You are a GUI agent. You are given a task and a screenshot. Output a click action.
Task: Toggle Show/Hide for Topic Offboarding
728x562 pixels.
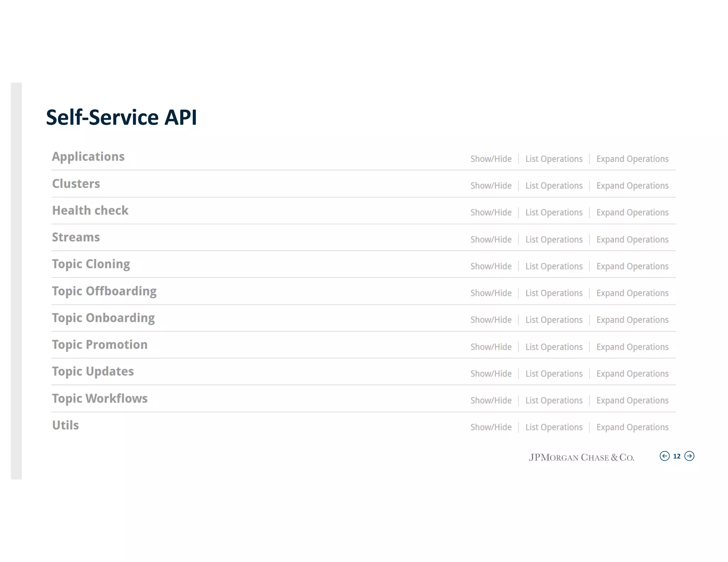[x=491, y=293]
